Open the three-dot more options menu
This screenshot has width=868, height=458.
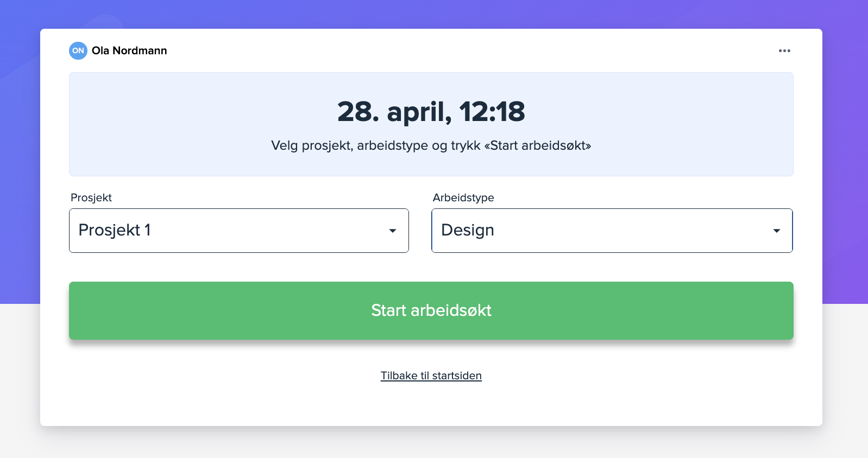(x=784, y=50)
